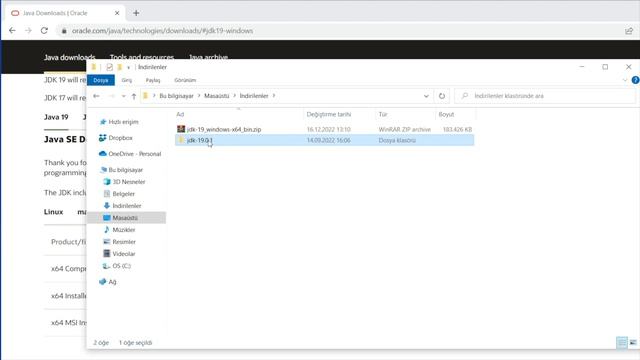Refresh the İndirilenler folder view
This screenshot has height=360, width=640.
coord(442,96)
